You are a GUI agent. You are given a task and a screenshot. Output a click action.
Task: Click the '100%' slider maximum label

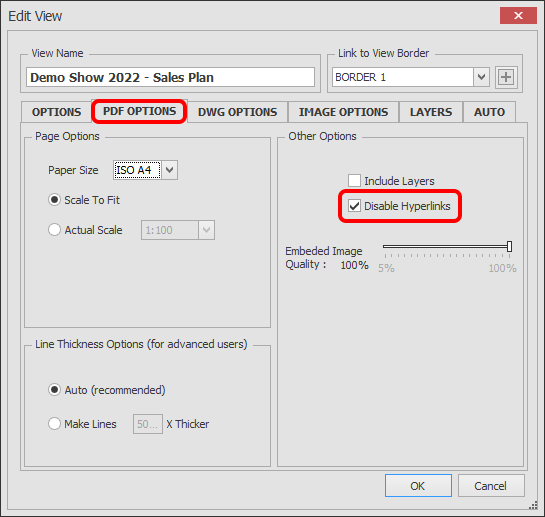coord(502,268)
